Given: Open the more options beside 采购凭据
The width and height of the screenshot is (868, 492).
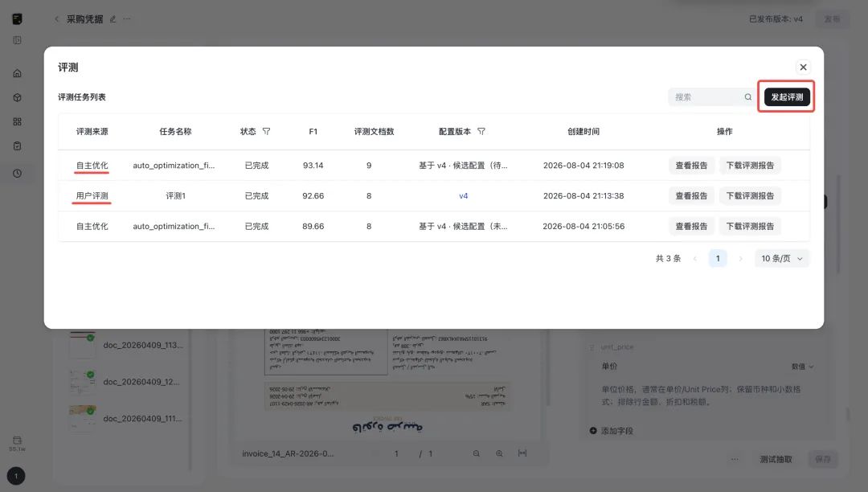Looking at the screenshot, I should pos(127,18).
